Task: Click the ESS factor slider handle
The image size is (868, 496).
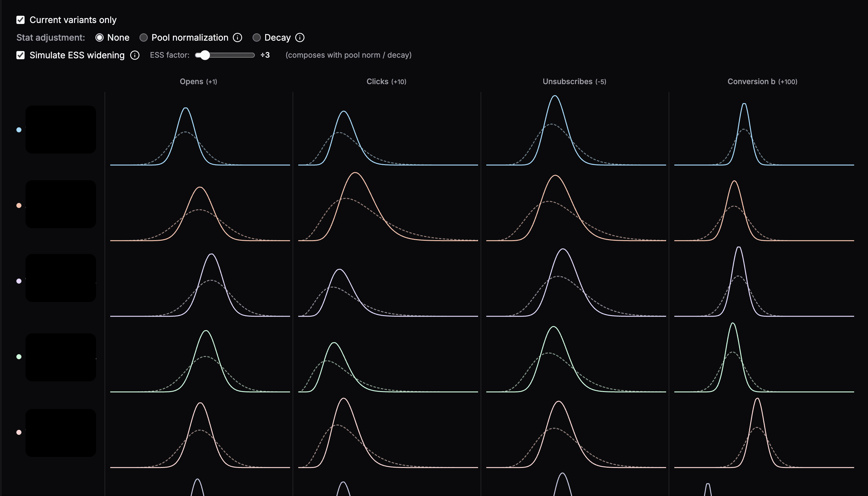Action: (205, 55)
